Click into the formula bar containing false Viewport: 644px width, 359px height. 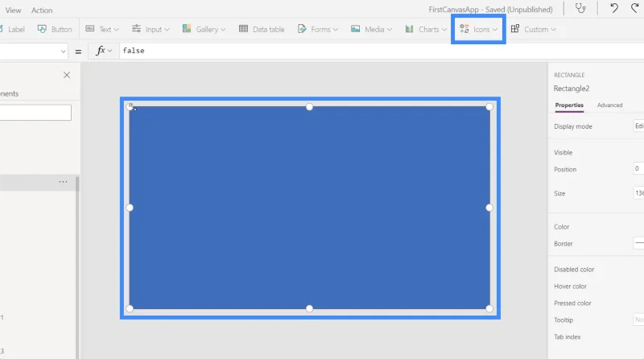point(382,51)
